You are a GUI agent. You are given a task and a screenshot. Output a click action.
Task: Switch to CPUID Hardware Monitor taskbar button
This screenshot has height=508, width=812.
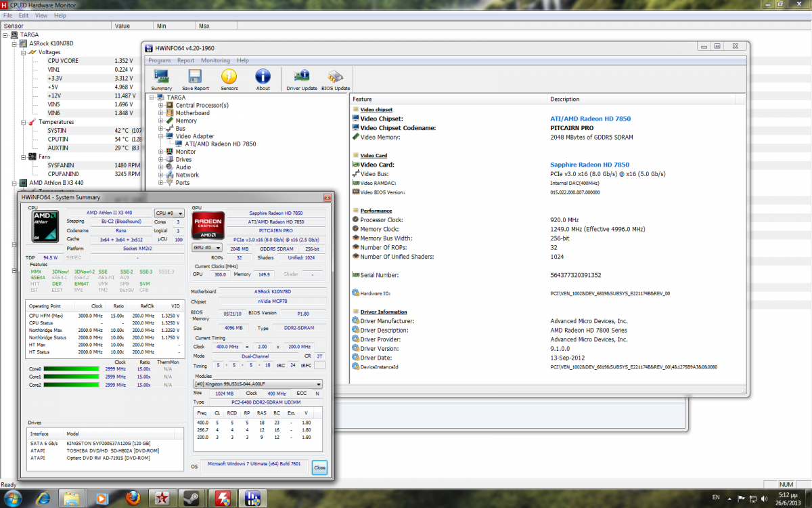pyautogui.click(x=223, y=499)
